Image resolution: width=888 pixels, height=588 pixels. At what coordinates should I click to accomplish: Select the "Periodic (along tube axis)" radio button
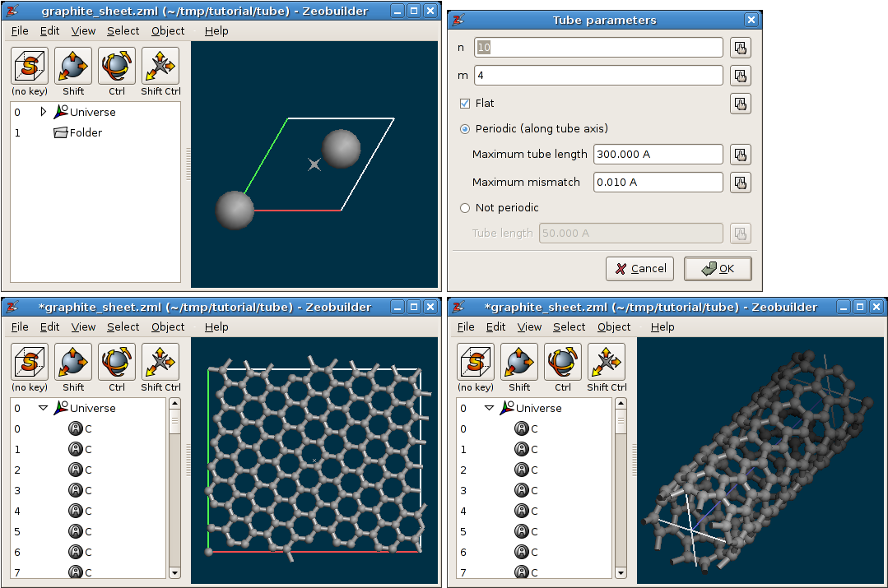pyautogui.click(x=464, y=129)
